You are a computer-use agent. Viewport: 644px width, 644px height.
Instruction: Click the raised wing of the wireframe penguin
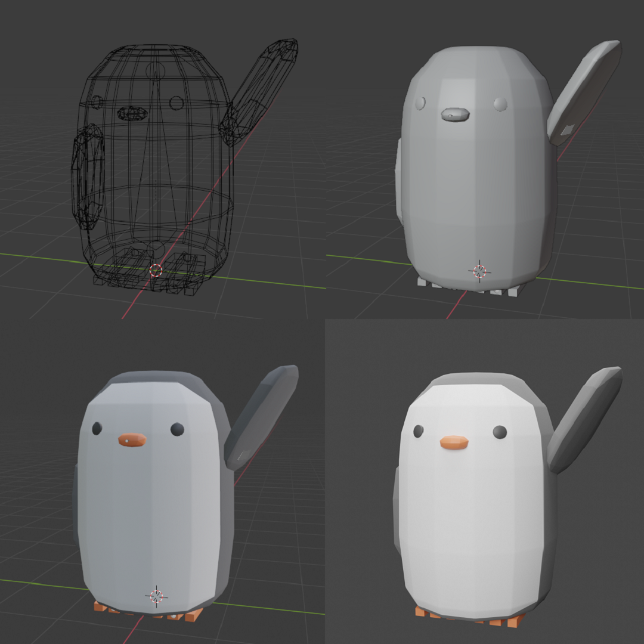pyautogui.click(x=261, y=88)
